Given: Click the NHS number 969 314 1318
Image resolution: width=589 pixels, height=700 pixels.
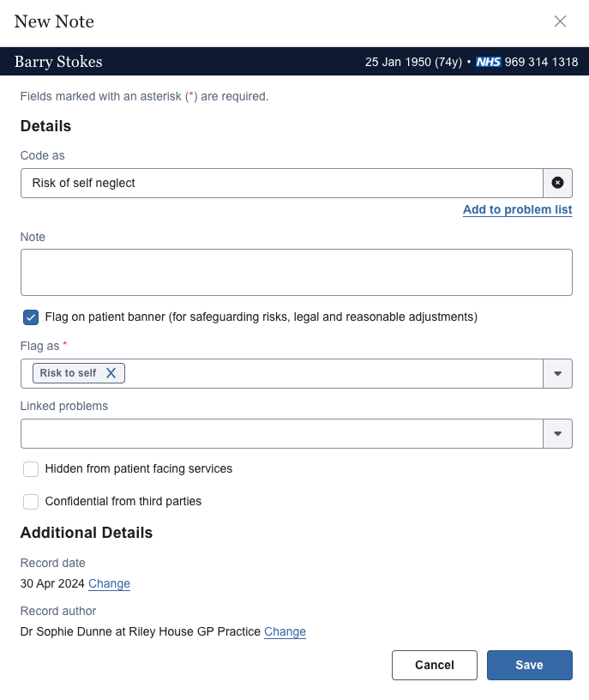Looking at the screenshot, I should [x=538, y=62].
